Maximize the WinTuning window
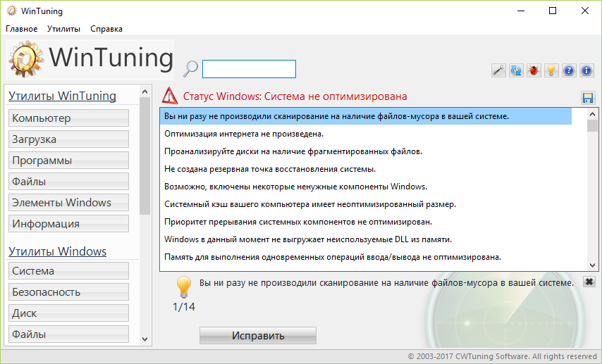The width and height of the screenshot is (602, 364). (553, 11)
